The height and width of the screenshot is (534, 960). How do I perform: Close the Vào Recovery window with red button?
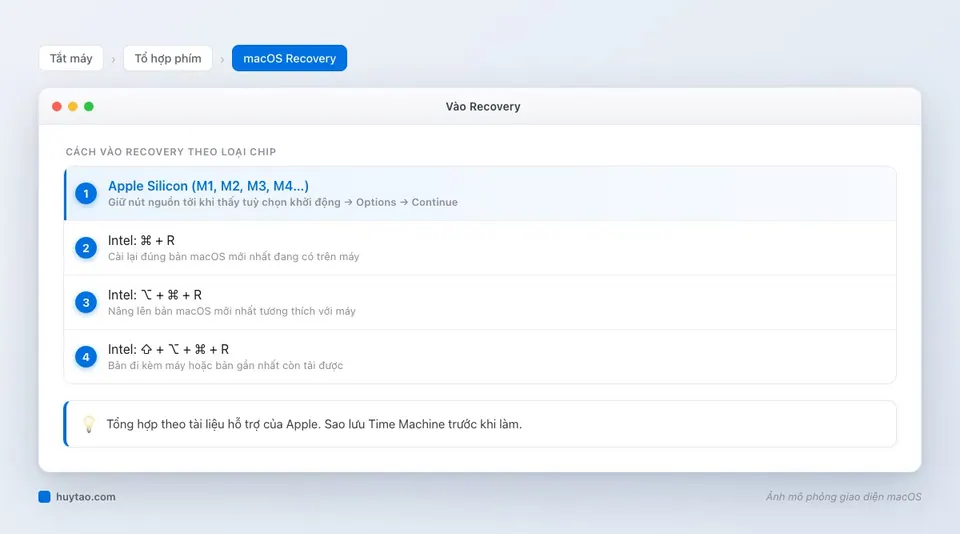click(57, 107)
